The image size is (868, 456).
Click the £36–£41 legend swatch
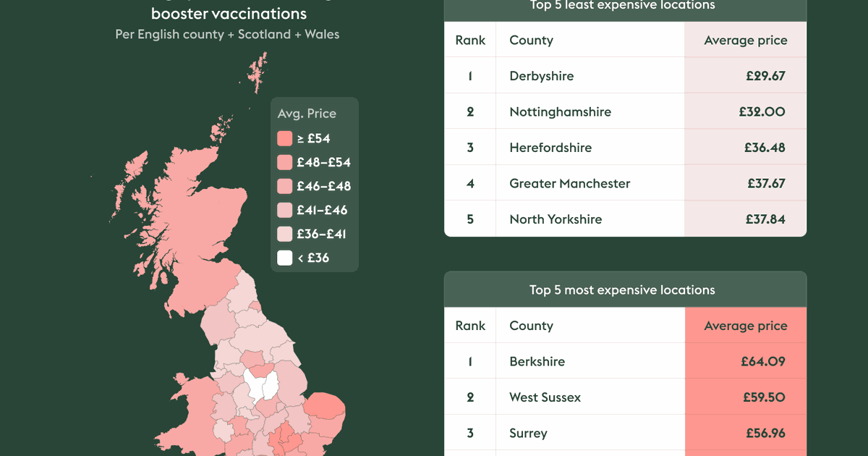284,234
